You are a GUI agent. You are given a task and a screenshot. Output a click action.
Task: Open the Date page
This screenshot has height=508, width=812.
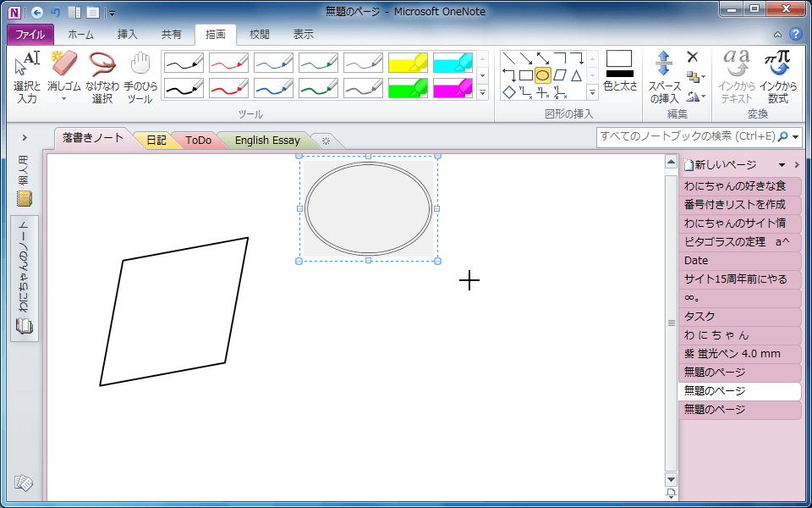click(x=739, y=260)
